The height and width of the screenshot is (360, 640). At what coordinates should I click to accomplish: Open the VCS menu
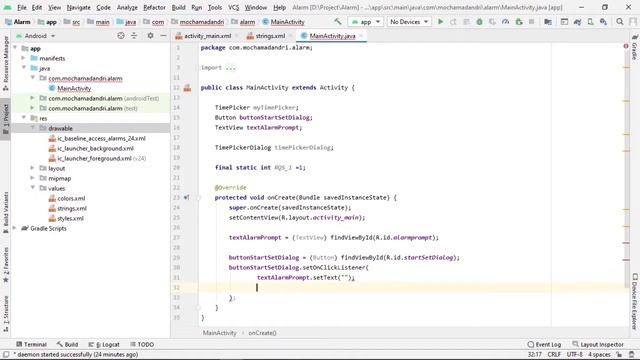tap(233, 7)
